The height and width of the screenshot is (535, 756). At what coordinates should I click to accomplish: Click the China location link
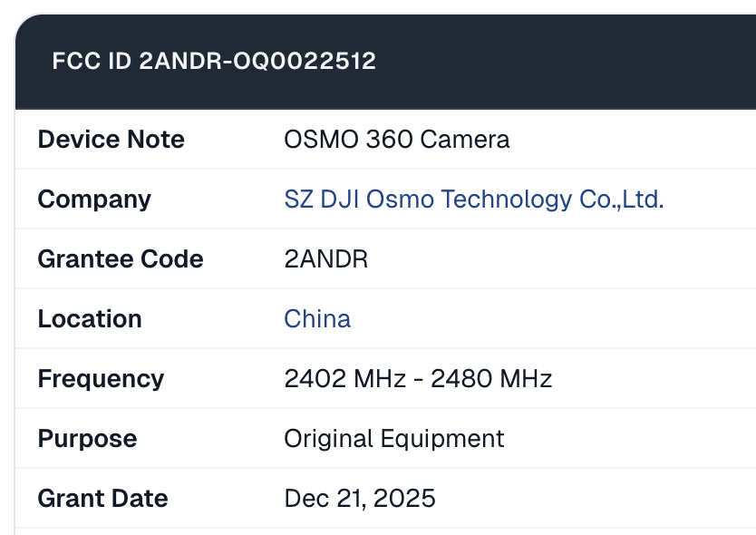[x=317, y=319]
